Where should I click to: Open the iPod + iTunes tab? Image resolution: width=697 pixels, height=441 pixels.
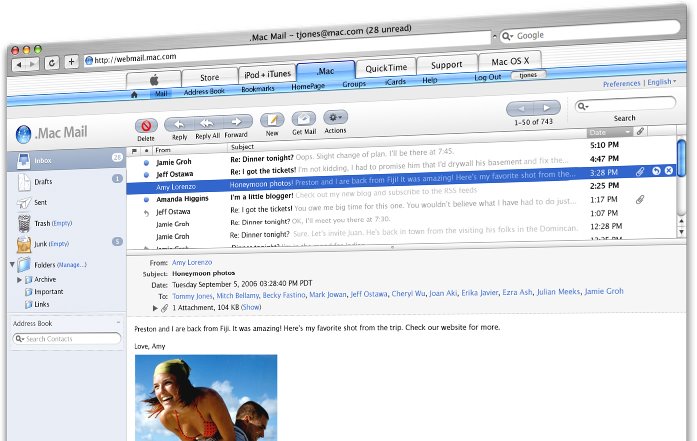click(x=267, y=74)
